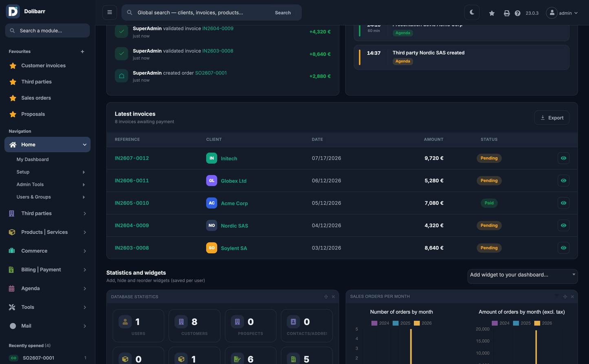Open My Dashboard submenu item
The height and width of the screenshot is (364, 589).
tap(33, 160)
